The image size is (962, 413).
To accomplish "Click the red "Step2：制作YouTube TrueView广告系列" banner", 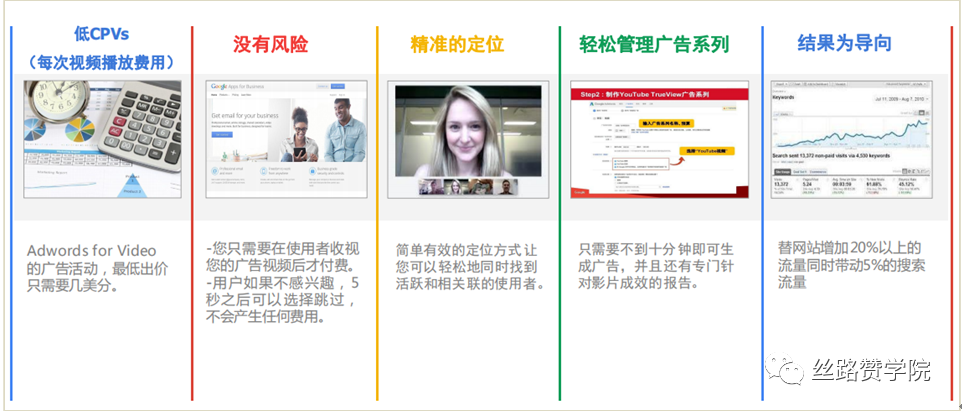I will pos(660,95).
